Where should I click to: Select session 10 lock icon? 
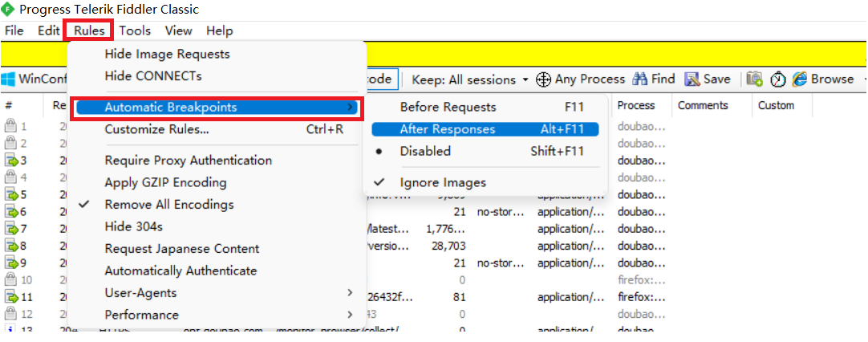point(11,280)
